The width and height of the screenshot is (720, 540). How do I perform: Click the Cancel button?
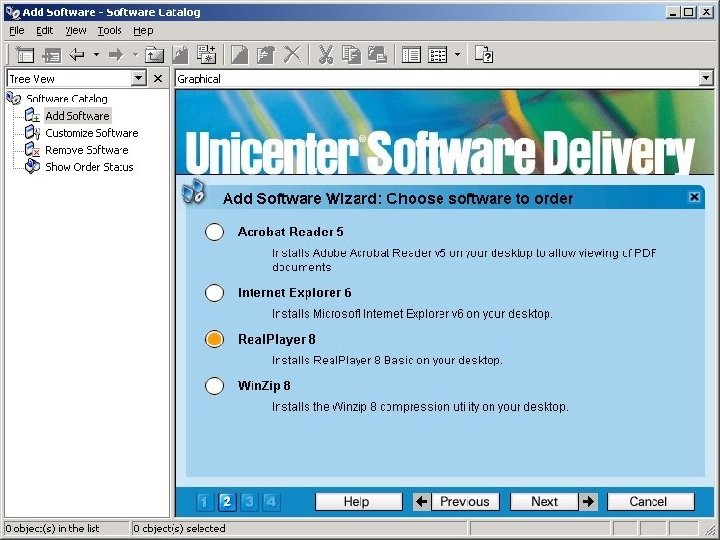[x=651, y=501]
